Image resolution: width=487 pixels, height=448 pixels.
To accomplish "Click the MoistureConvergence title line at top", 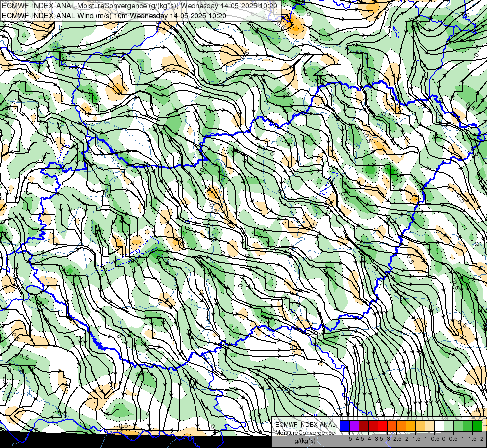I will point(139,6).
